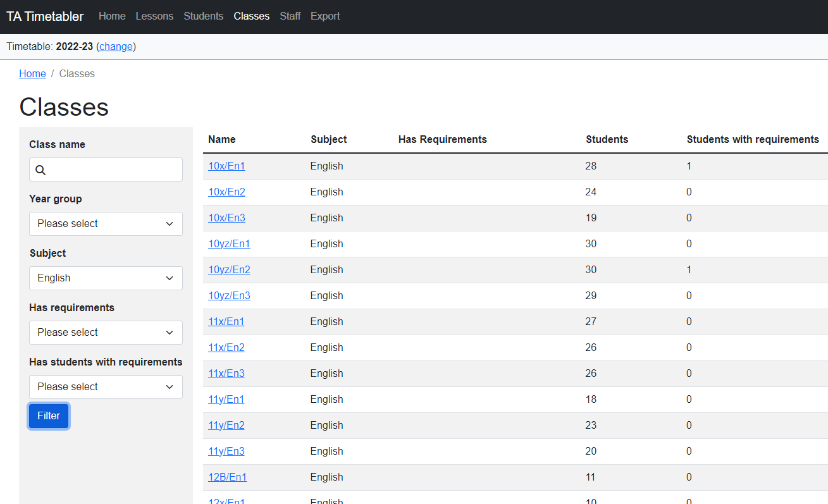Image resolution: width=828 pixels, height=504 pixels.
Task: Expand Has students with requirements dropdown
Action: point(106,387)
